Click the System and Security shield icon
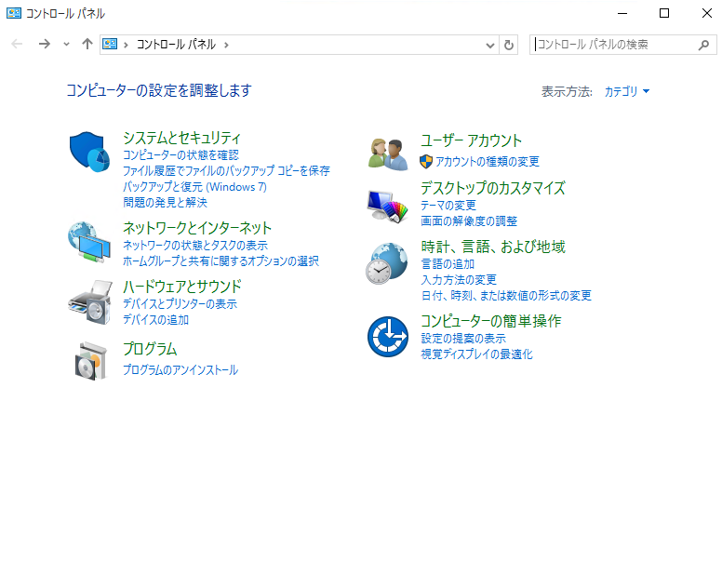Image resolution: width=722 pixels, height=588 pixels. click(x=90, y=152)
